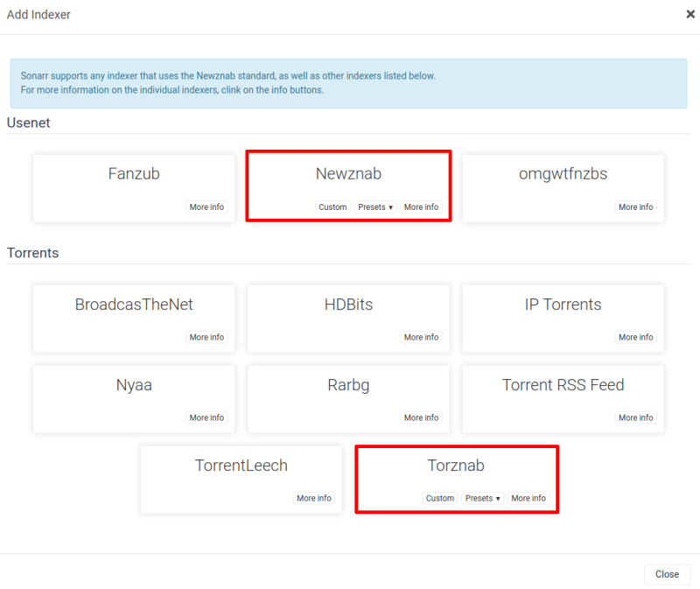Click the Add Indexer dialog title
Viewport: 700px width, 589px height.
38,15
